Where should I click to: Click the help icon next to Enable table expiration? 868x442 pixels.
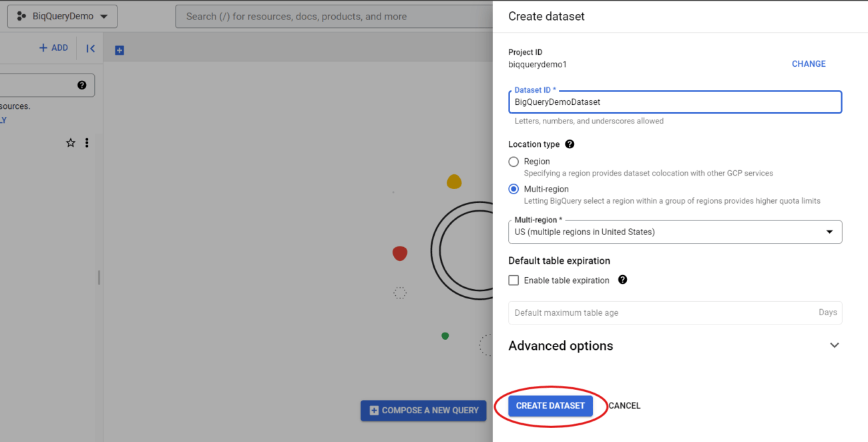click(x=622, y=280)
